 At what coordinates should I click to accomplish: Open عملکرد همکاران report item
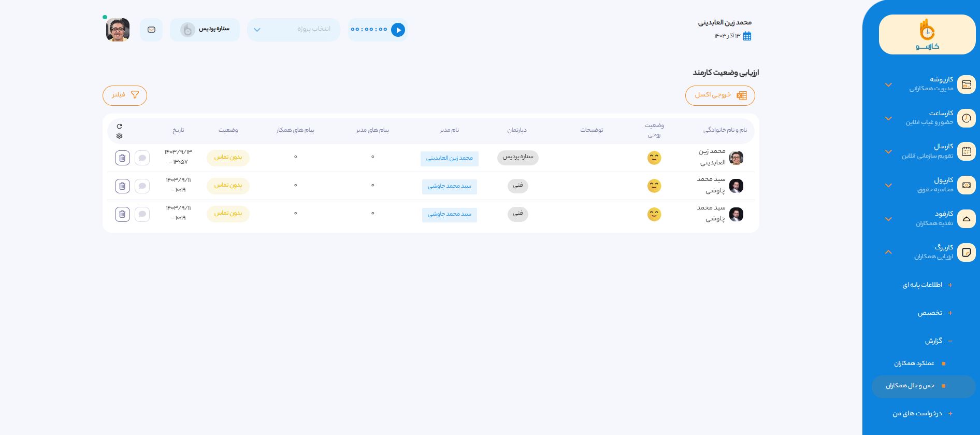pos(914,363)
